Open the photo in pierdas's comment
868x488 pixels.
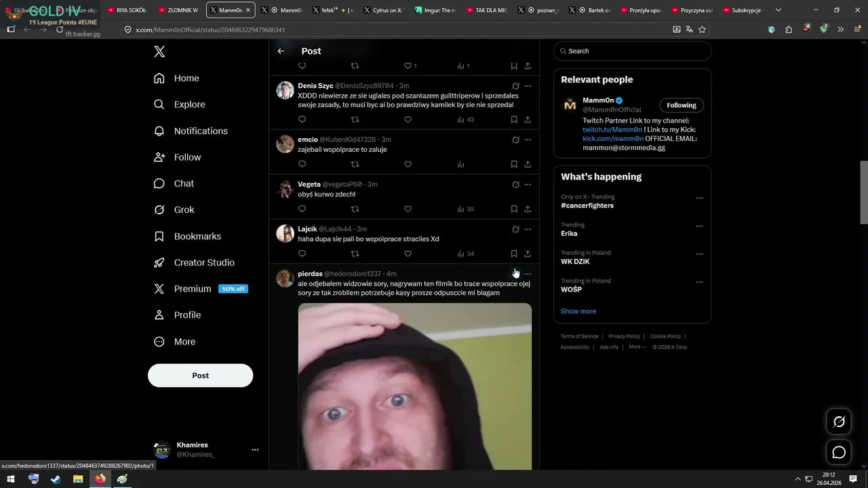coord(415,386)
